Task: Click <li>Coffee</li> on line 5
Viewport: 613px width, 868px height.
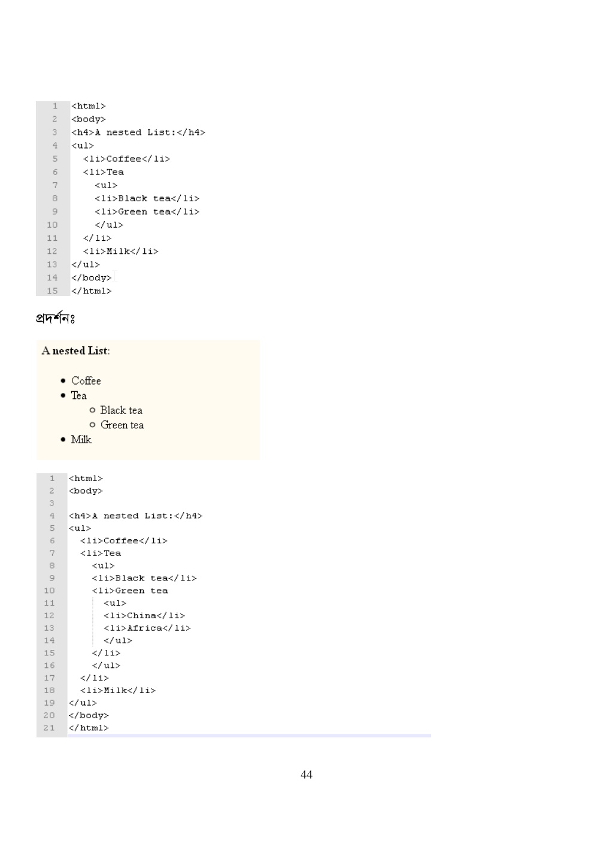Action: click(127, 159)
